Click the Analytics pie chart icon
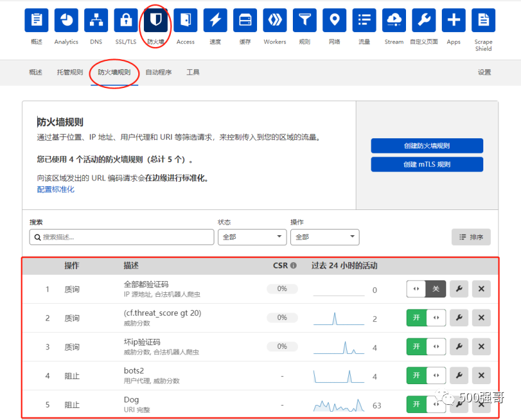Screen dimensions: 521x420 pyautogui.click(x=66, y=19)
